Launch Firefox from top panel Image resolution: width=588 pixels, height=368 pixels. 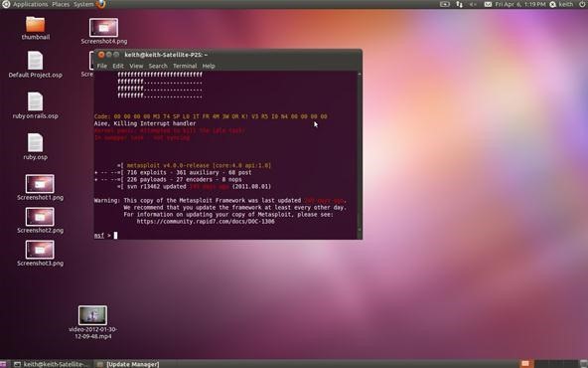point(101,4)
